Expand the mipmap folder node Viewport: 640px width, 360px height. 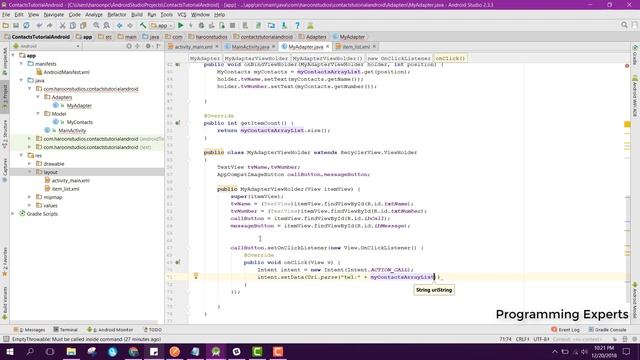click(29, 197)
